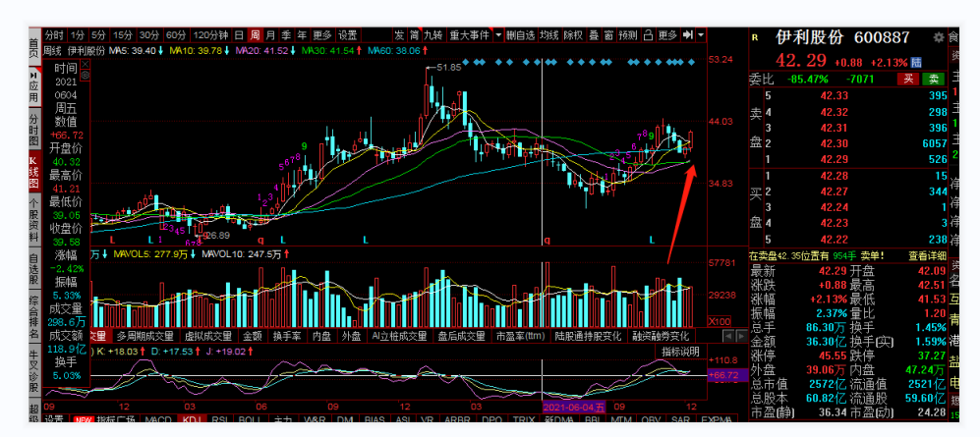Open 个股资料 in left sidebar
Screen dimensions: 980x437
pos(34,218)
